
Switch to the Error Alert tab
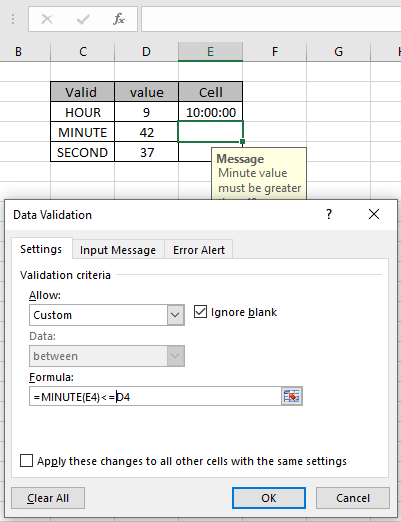coord(199,250)
